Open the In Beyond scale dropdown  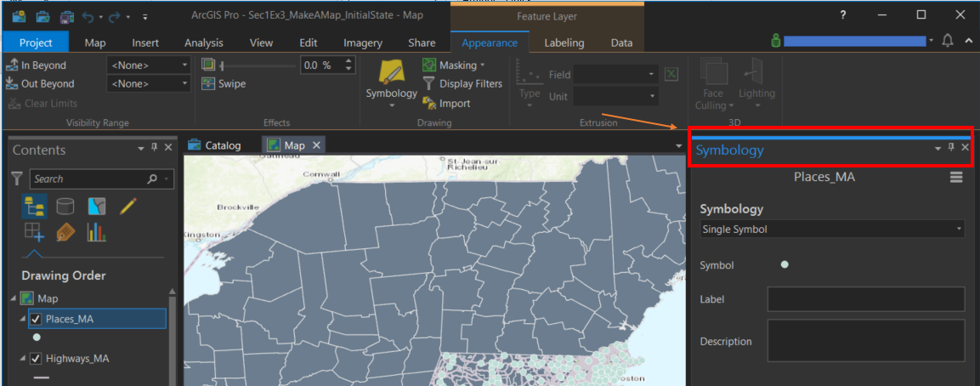(x=149, y=65)
